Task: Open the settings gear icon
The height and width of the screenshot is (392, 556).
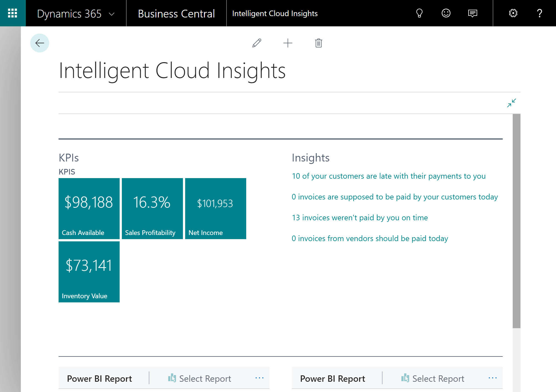Action: click(513, 13)
